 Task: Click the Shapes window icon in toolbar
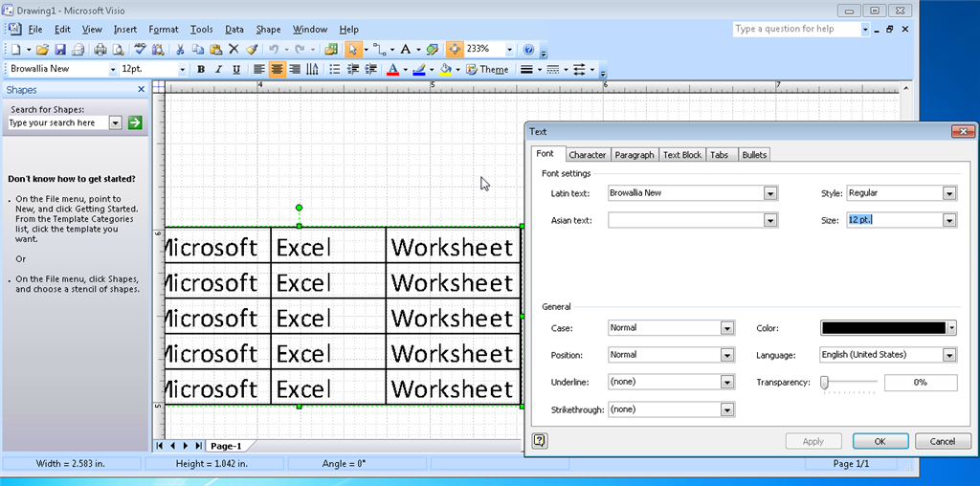pos(331,50)
